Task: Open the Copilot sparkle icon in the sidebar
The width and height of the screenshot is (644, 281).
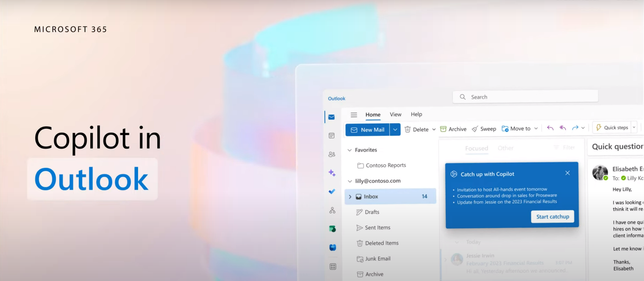Action: tap(332, 173)
